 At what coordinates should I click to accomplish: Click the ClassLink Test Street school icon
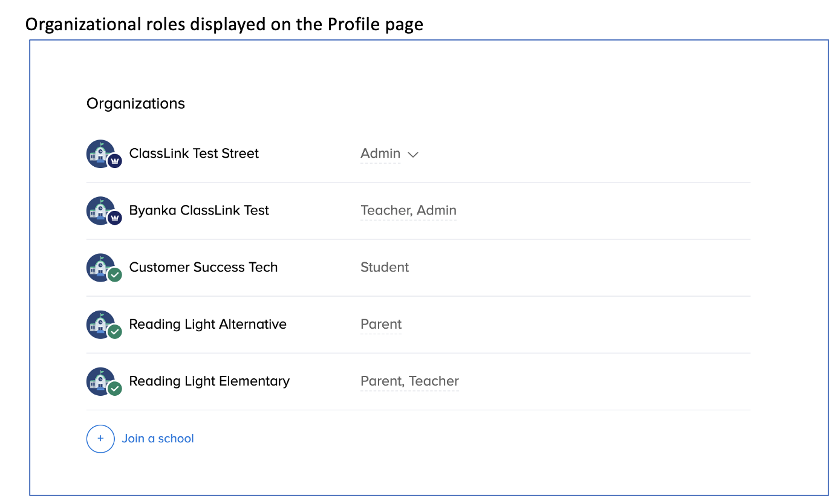coord(100,153)
